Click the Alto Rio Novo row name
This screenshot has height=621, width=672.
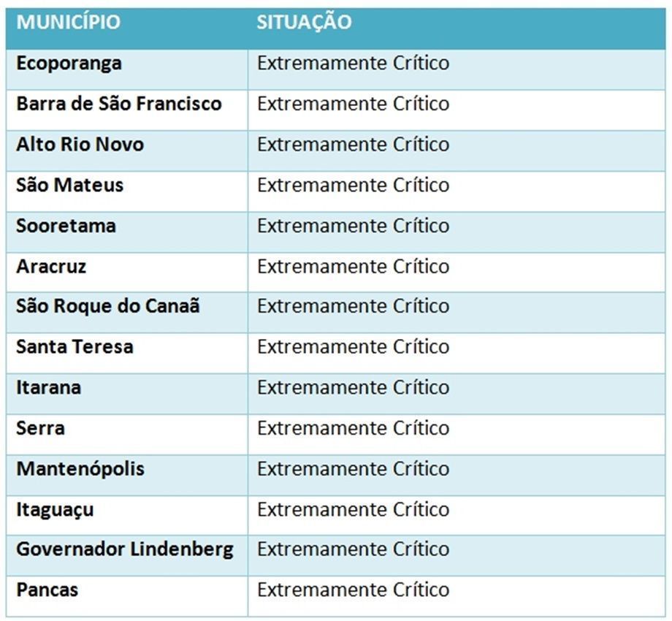point(80,145)
